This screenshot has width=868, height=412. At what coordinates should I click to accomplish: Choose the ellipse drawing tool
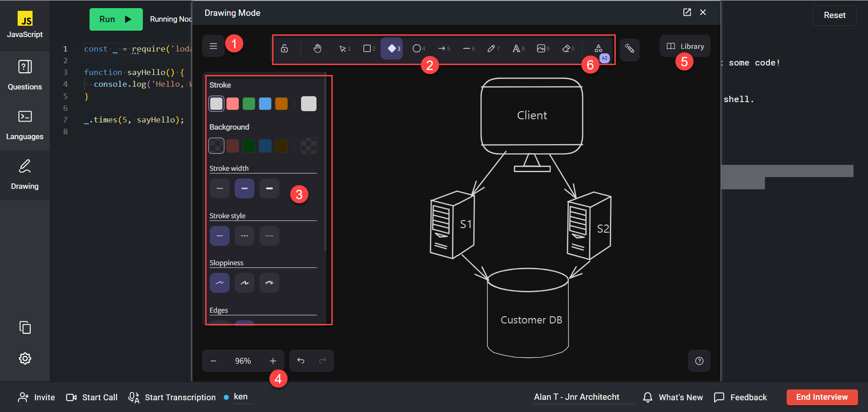tap(417, 48)
